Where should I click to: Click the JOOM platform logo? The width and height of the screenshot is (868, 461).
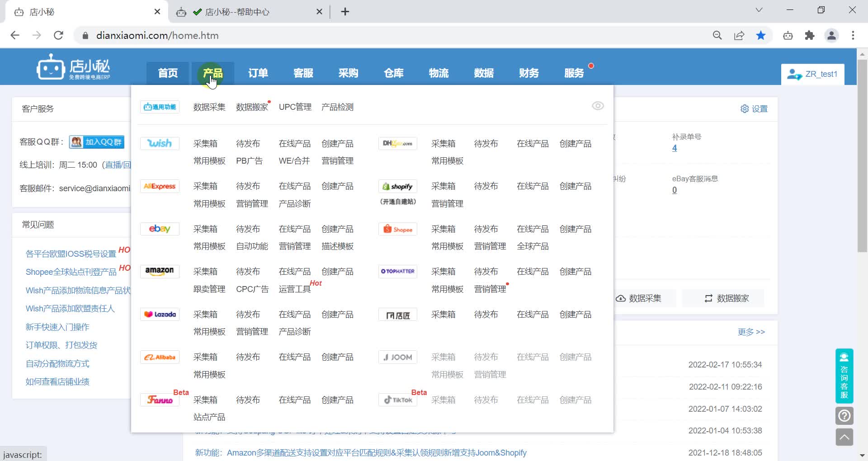[x=397, y=357]
